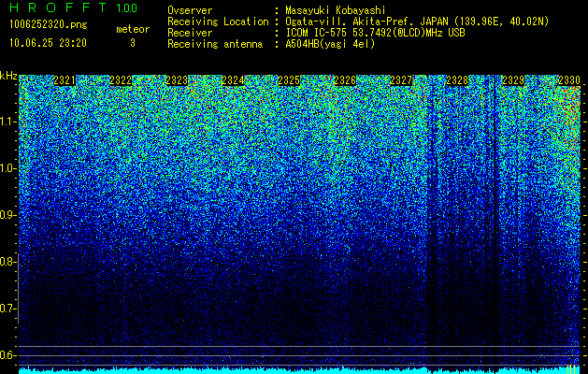Click the 0.7 kHz axis label
This screenshot has height=374, width=588.
7,309
